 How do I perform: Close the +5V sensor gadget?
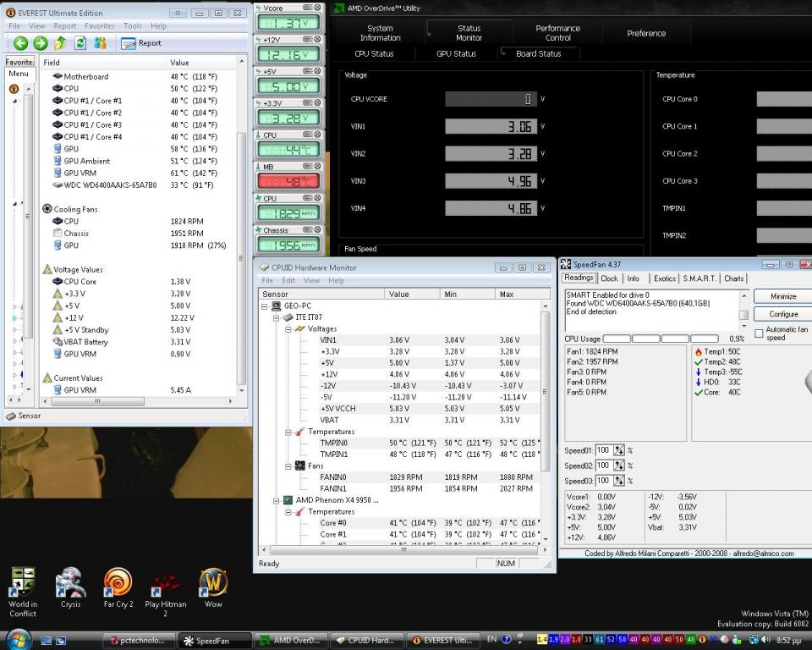pyautogui.click(x=317, y=71)
